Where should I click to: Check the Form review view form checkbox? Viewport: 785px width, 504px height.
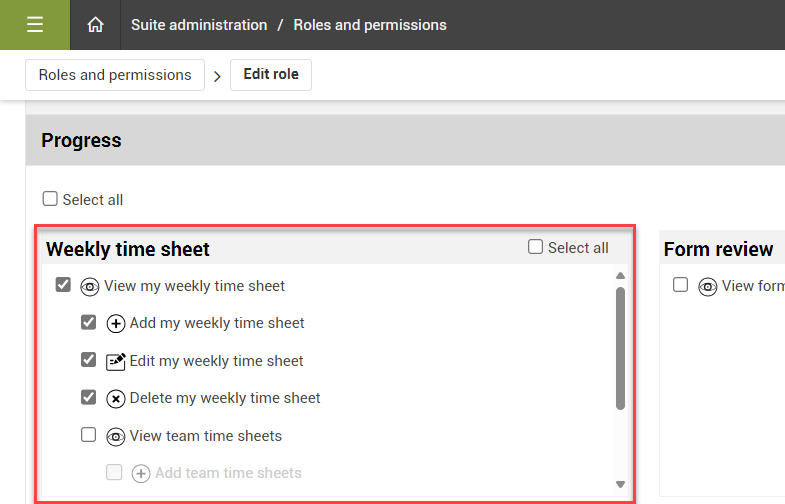click(x=681, y=286)
